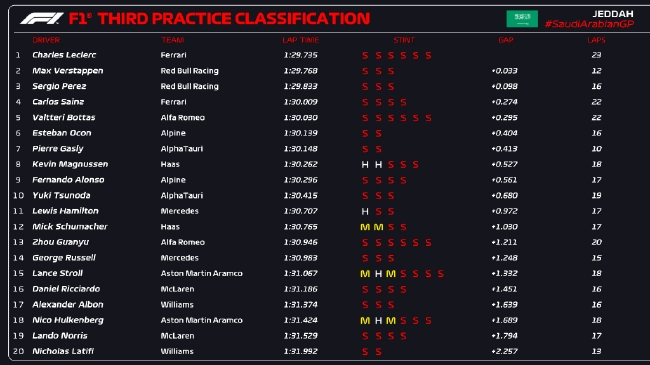650x365 pixels.
Task: Click Max Verstappen's driver name
Action: 68,71
